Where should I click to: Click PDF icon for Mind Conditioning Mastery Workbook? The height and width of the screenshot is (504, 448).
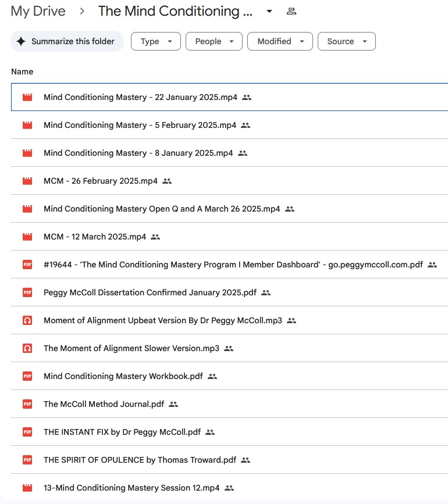27,376
